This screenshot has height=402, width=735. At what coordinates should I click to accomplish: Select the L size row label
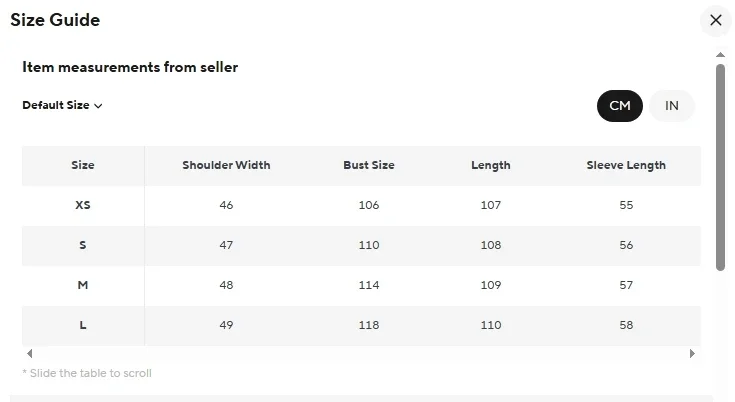[83, 325]
